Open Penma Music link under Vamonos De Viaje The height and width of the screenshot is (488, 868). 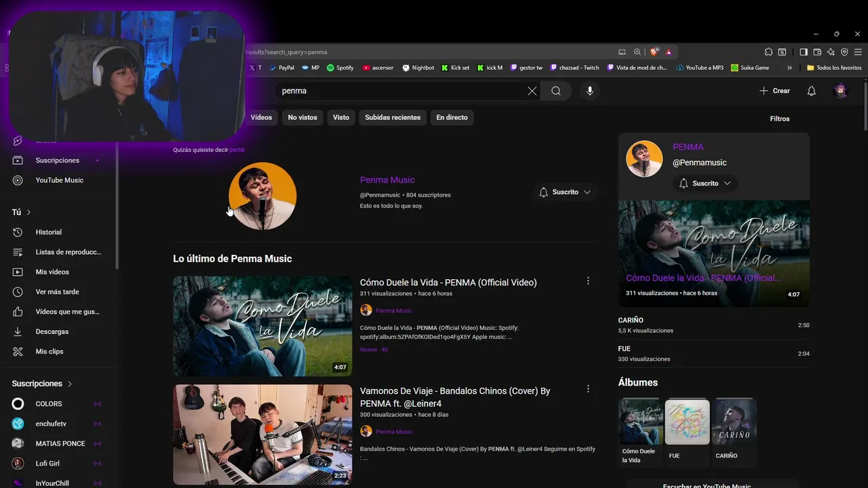[x=394, y=432]
